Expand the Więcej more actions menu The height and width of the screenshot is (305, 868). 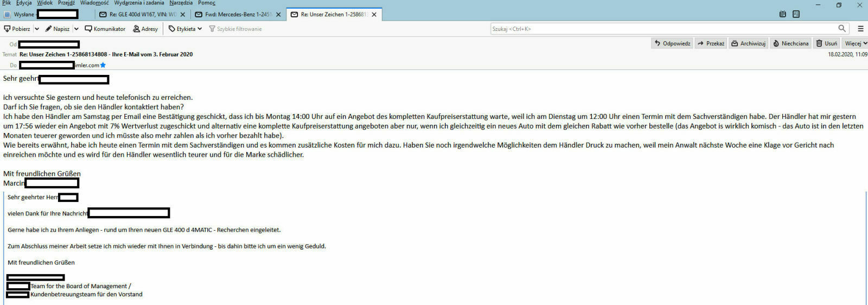point(856,43)
